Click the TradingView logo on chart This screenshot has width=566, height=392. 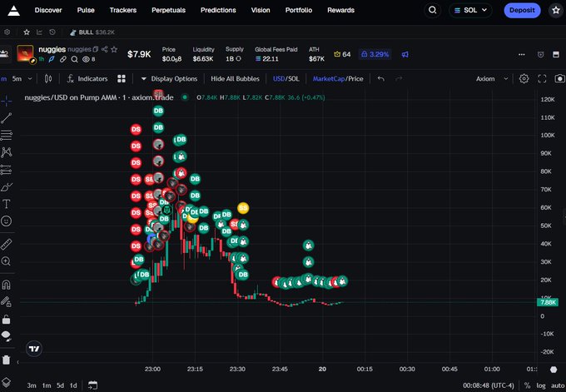click(x=34, y=349)
